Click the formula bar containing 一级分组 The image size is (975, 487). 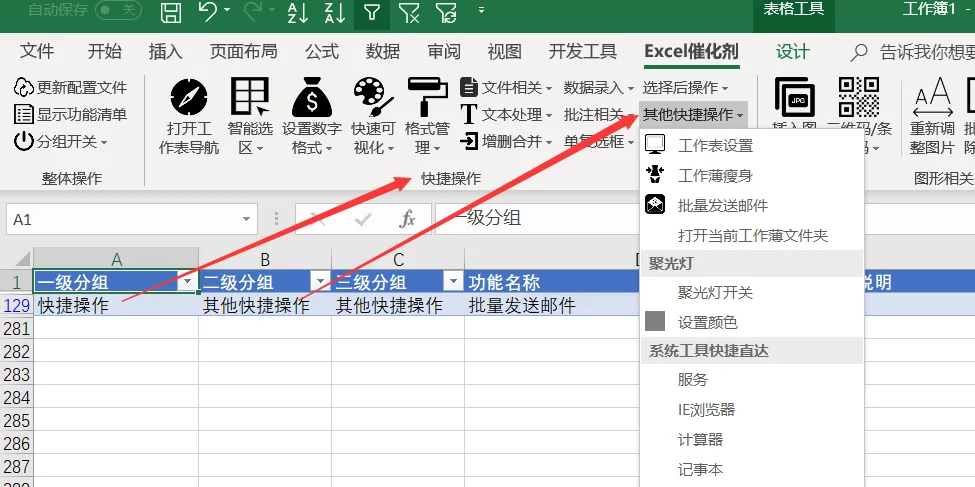click(538, 219)
